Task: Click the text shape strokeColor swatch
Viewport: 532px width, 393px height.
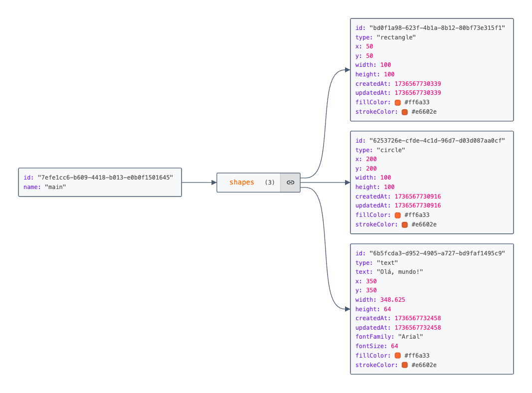Action: [404, 365]
